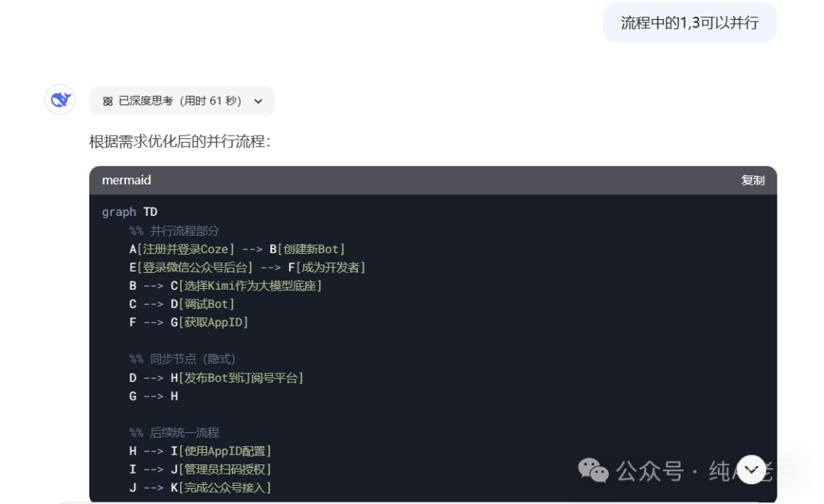
Task: Click the line 完成公众号接入
Action: (x=200, y=487)
